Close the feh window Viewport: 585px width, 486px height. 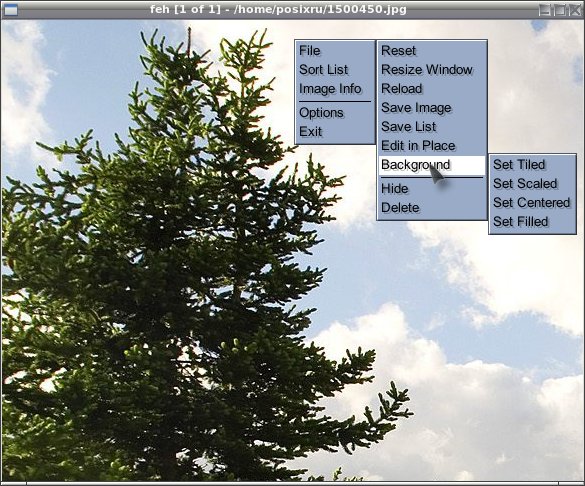[x=575, y=10]
